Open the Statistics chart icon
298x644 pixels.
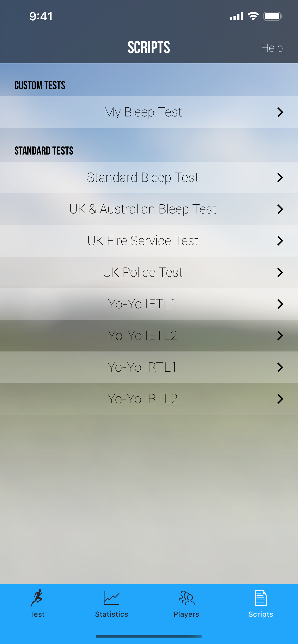point(111,598)
